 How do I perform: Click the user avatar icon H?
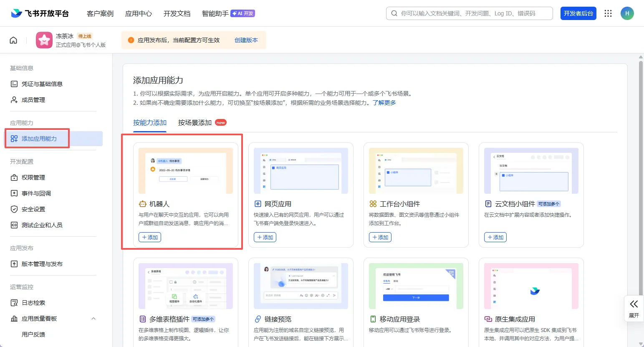(627, 13)
